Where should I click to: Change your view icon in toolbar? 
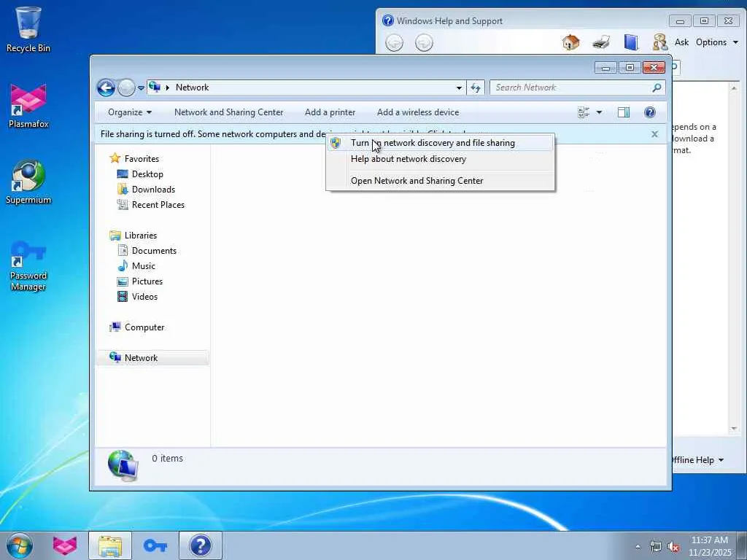584,112
